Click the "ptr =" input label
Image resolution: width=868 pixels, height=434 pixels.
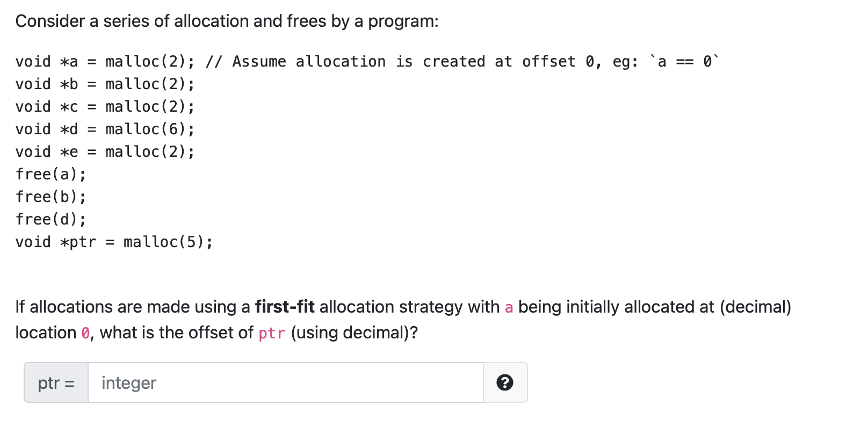click(x=56, y=382)
